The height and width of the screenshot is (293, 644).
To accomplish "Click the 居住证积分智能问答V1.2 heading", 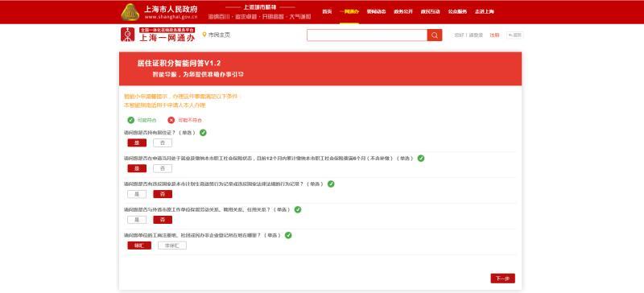I will pyautogui.click(x=179, y=64).
